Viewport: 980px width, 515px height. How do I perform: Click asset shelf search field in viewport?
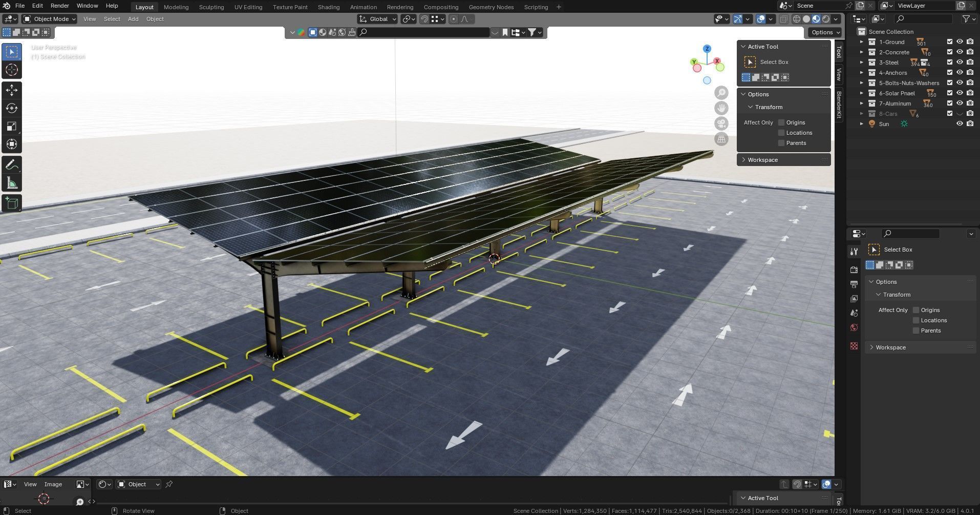pos(424,32)
